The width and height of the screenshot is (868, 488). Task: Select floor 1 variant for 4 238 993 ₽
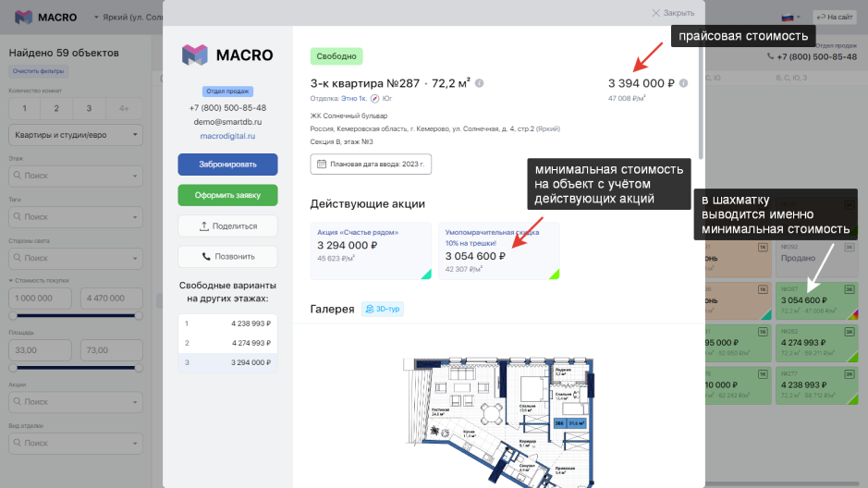(x=227, y=323)
